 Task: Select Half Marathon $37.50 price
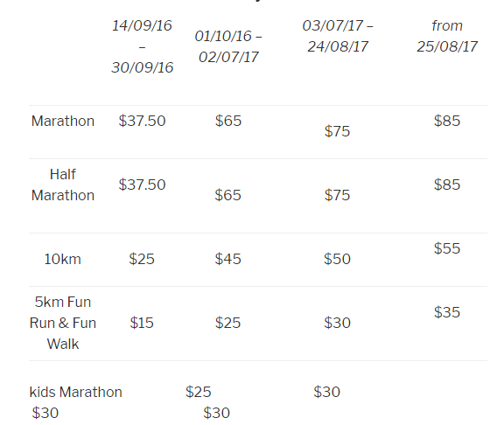click(x=142, y=185)
